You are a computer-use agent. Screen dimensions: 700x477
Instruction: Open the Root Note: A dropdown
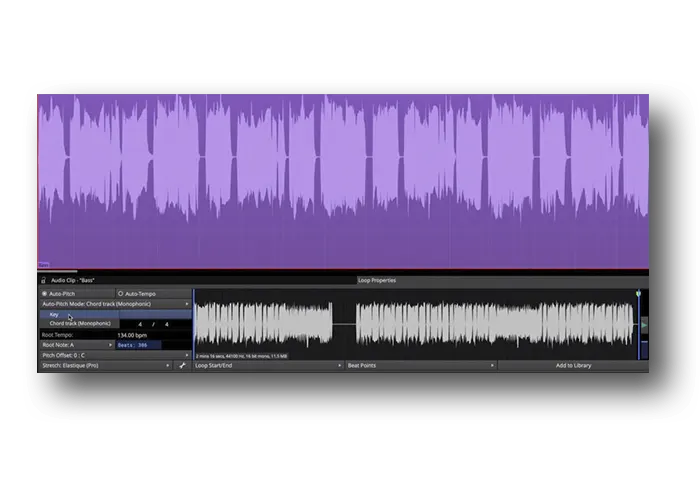[77, 345]
